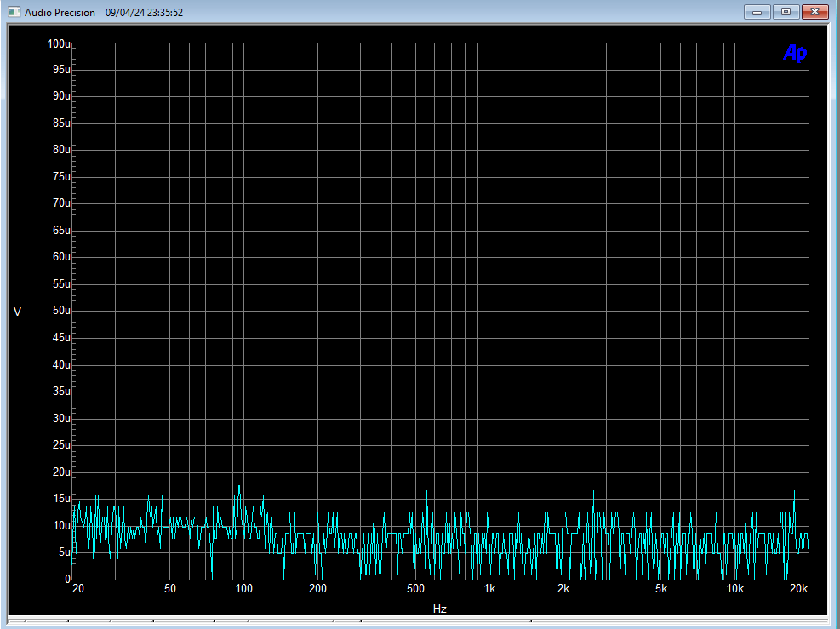Screen dimensions: 840x629
Task: Click the 40u y-axis label
Action: (61, 365)
